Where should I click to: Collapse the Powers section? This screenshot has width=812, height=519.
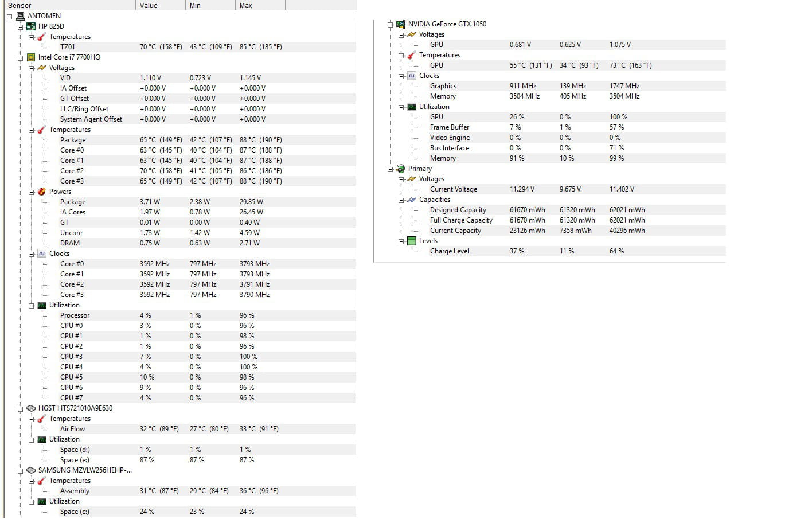tap(32, 192)
